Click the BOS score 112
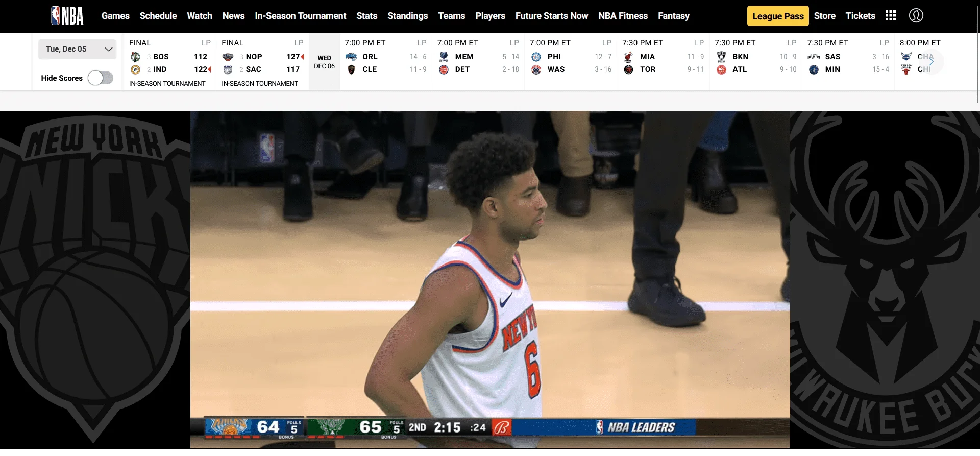The image size is (980, 456). (x=201, y=57)
